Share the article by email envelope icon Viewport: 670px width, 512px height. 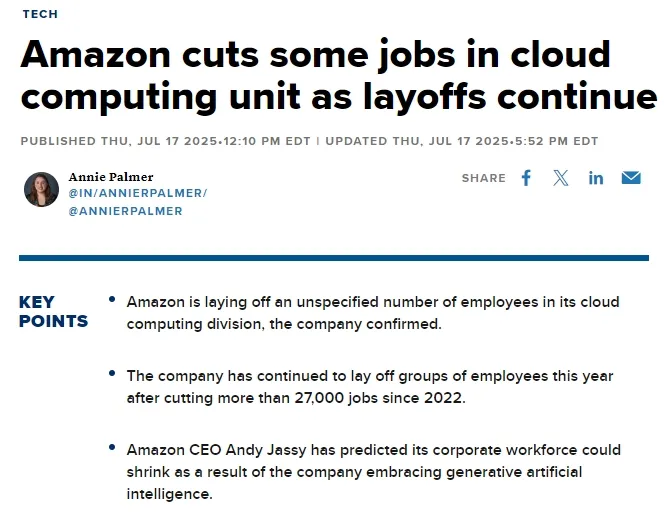tap(631, 178)
